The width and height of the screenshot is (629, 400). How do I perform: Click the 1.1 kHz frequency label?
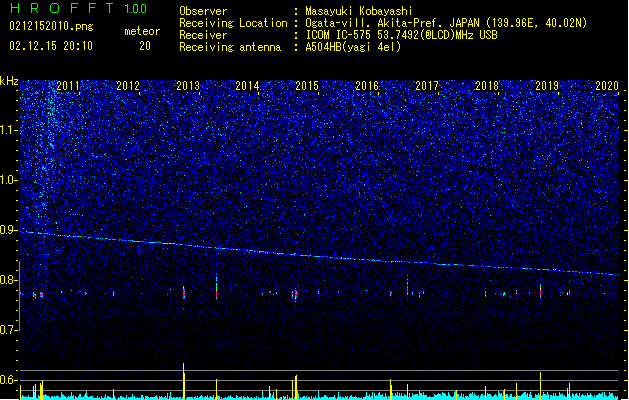[x=9, y=130]
